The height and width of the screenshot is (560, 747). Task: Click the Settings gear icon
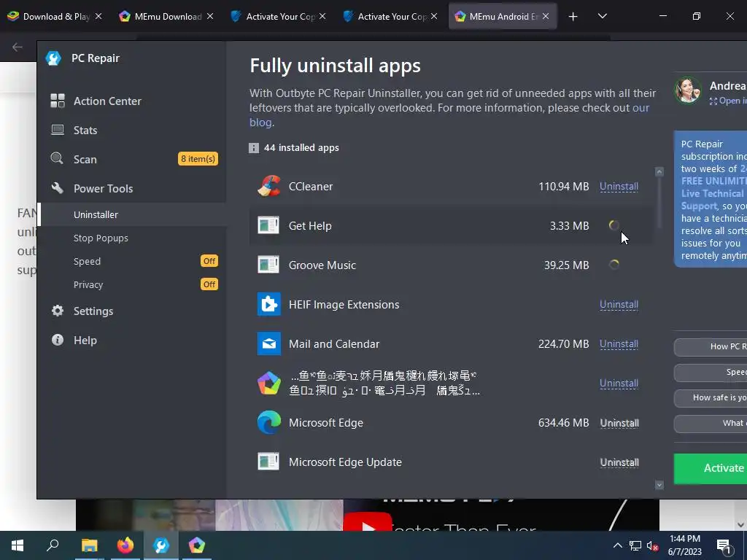(x=58, y=311)
